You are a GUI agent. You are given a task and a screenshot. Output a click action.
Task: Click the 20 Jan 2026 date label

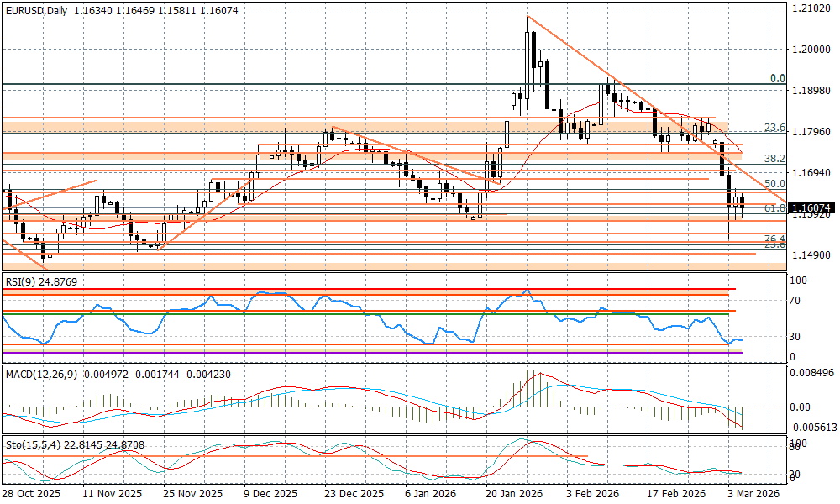point(515,495)
